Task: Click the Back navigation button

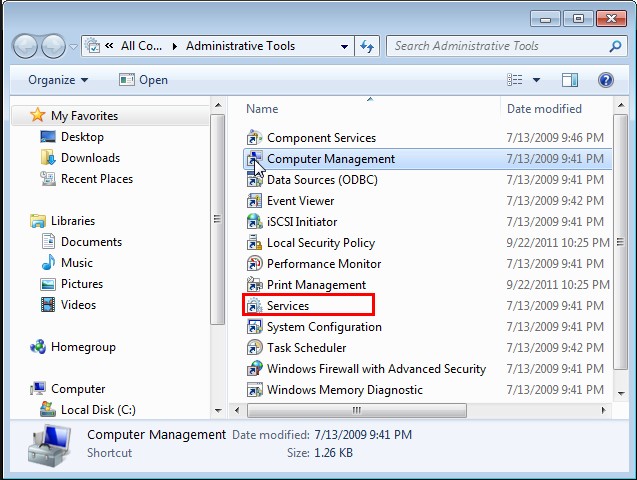Action: (x=25, y=46)
